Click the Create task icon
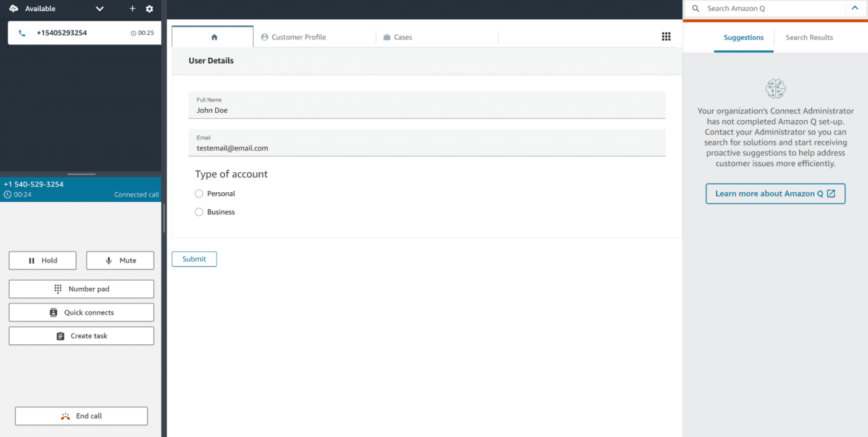 59,335
